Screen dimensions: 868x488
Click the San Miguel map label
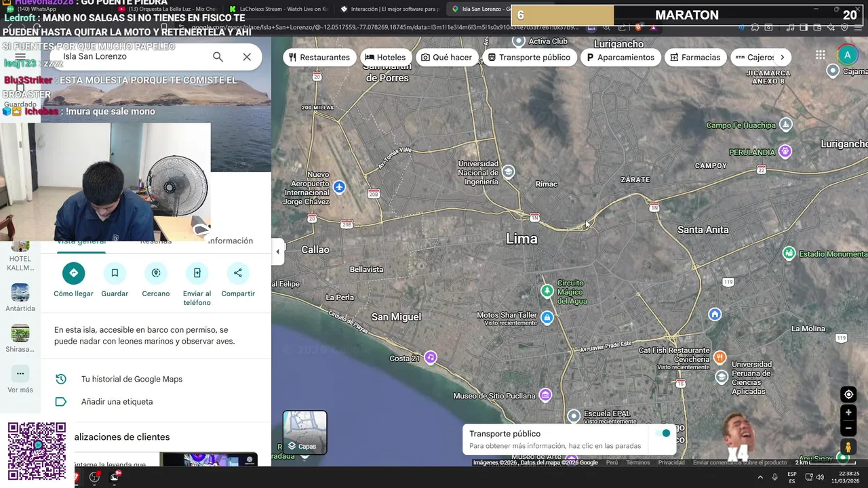[x=396, y=317]
